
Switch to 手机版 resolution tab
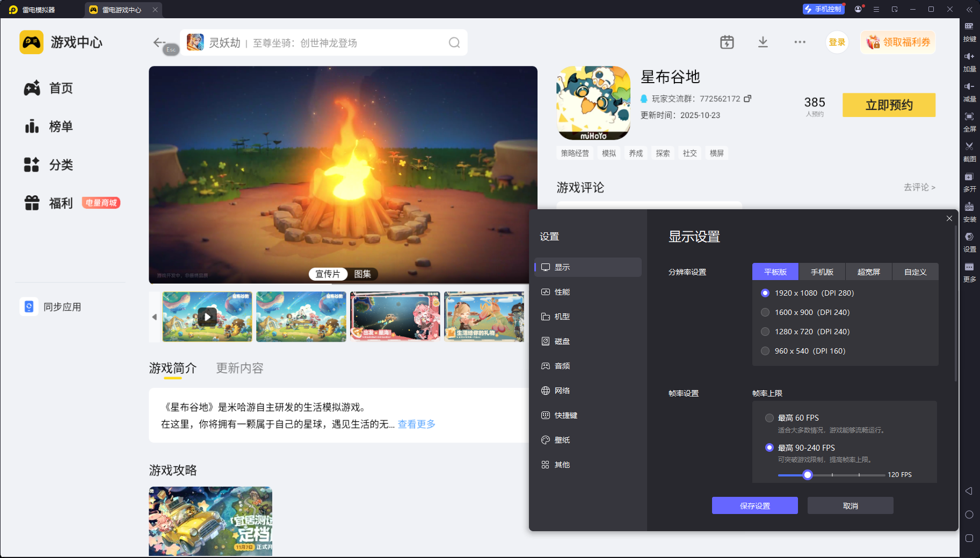(822, 272)
